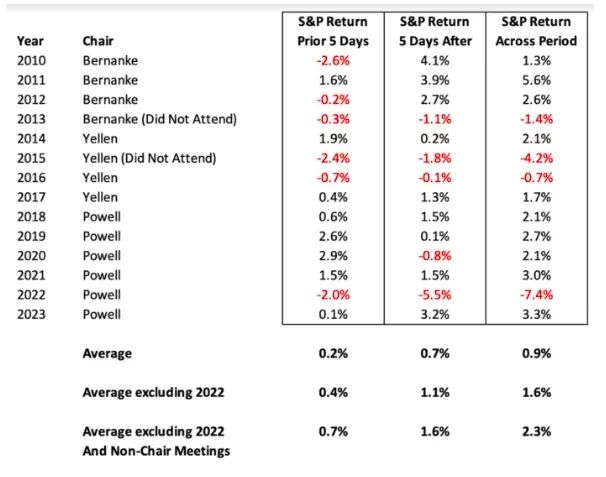Select the -7.4% value for 2022
This screenshot has width=606, height=477.
[536, 295]
